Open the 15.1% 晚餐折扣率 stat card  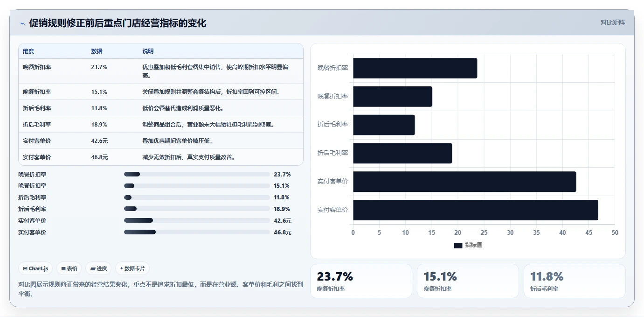[468, 281]
